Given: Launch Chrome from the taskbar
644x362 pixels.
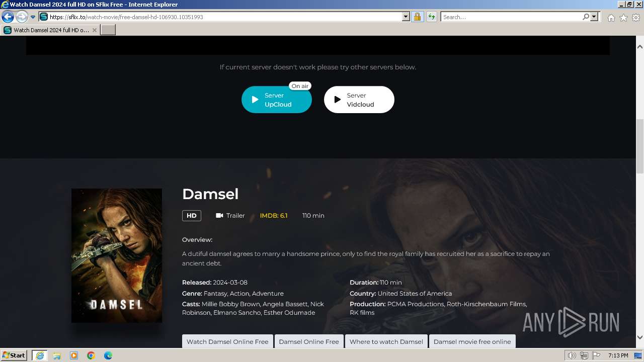Looking at the screenshot, I should pos(91,355).
